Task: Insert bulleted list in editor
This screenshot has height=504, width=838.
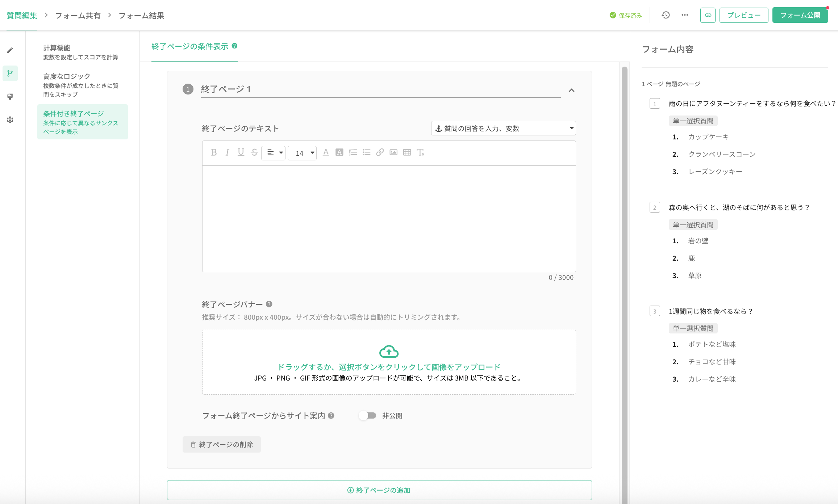Action: click(367, 152)
